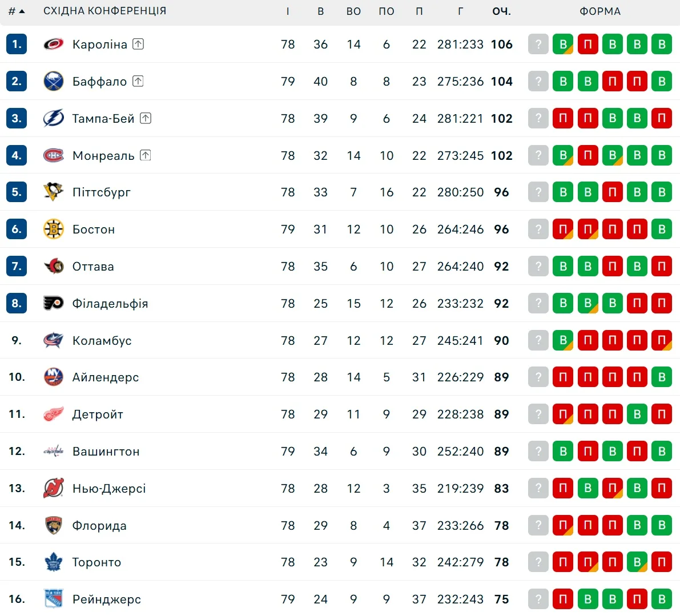Click Рейнджерс' last green В form badge
The image size is (680, 616).
pos(662,599)
